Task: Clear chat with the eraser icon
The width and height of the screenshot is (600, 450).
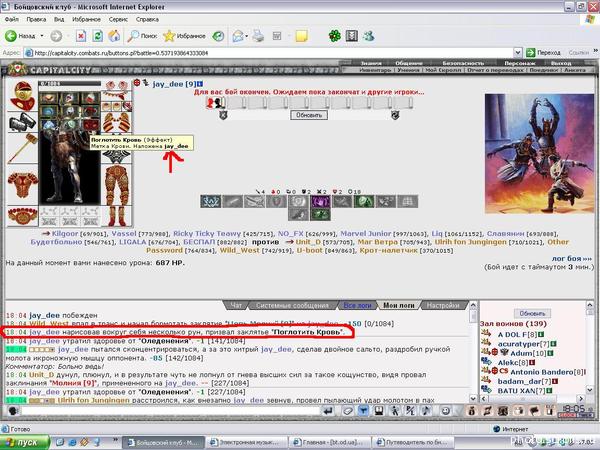Action: point(347,411)
